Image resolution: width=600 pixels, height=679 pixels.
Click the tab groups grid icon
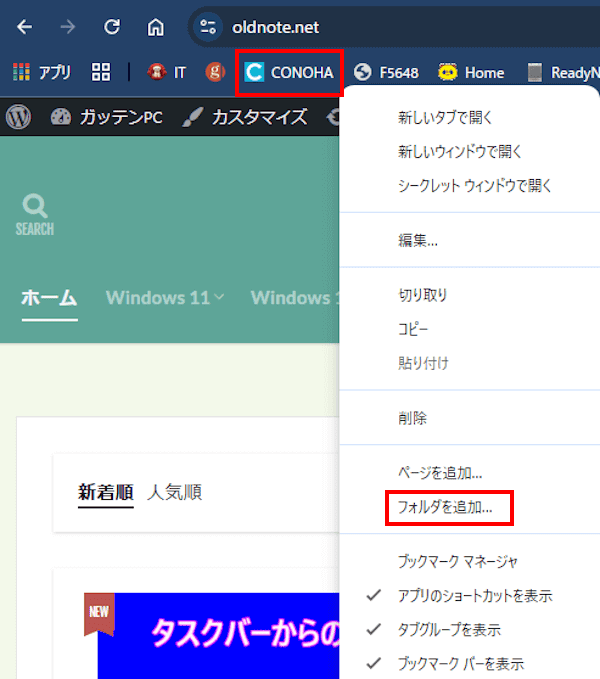click(101, 72)
